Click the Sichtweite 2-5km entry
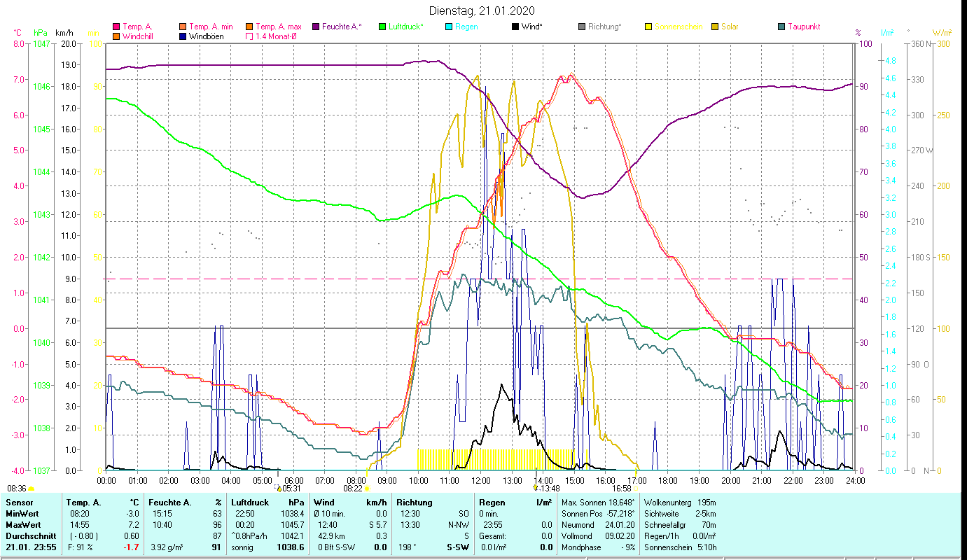 coord(680,514)
